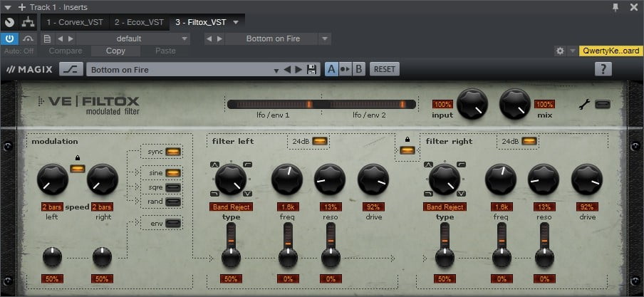This screenshot has height=297, width=644.
Task: Select filter left bandpass shape icon
Action: pyautogui.click(x=215, y=165)
